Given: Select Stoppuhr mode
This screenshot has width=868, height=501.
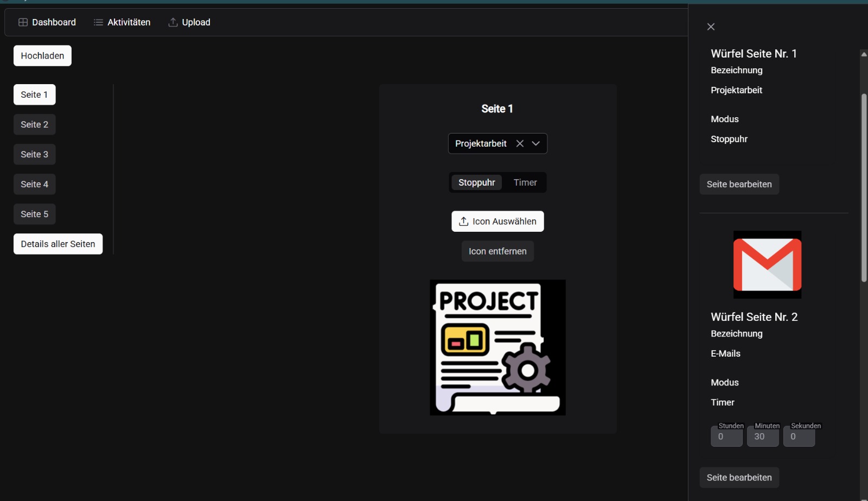Looking at the screenshot, I should tap(476, 182).
